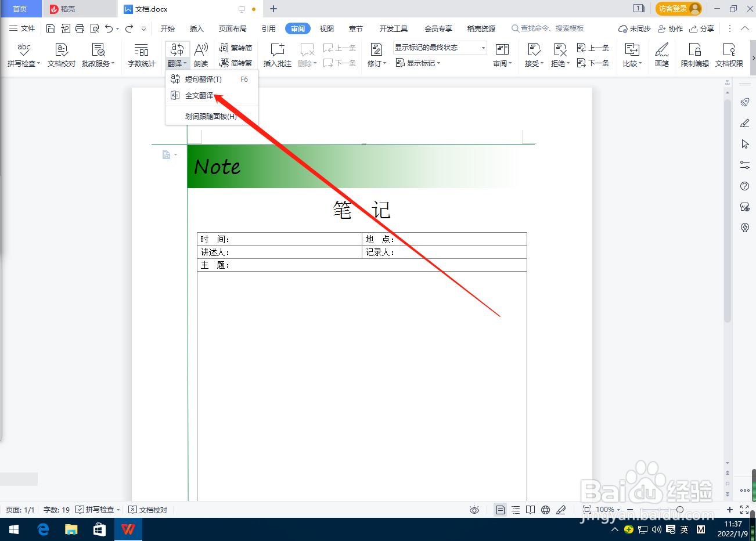The width and height of the screenshot is (756, 541).
Task: Switch to the 开始 ribbon tab
Action: (168, 28)
